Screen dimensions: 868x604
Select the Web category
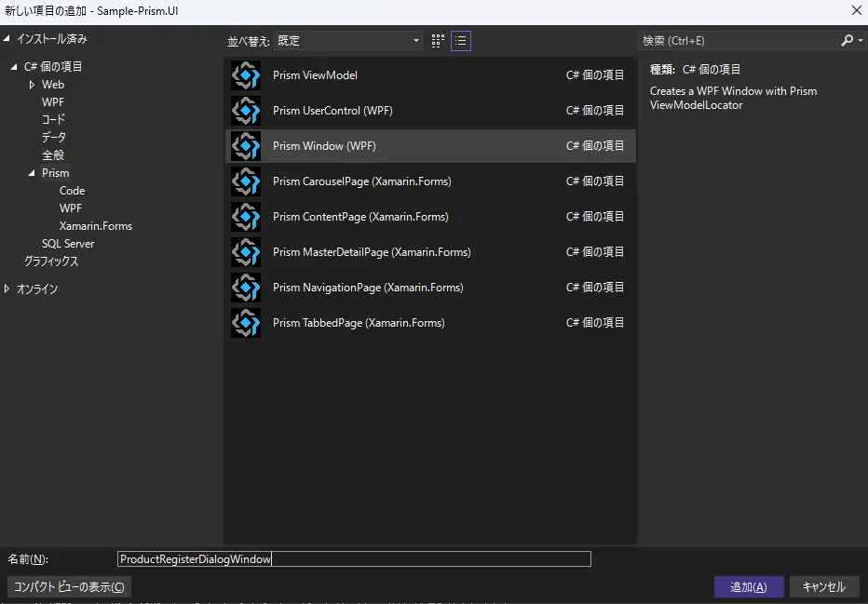53,85
